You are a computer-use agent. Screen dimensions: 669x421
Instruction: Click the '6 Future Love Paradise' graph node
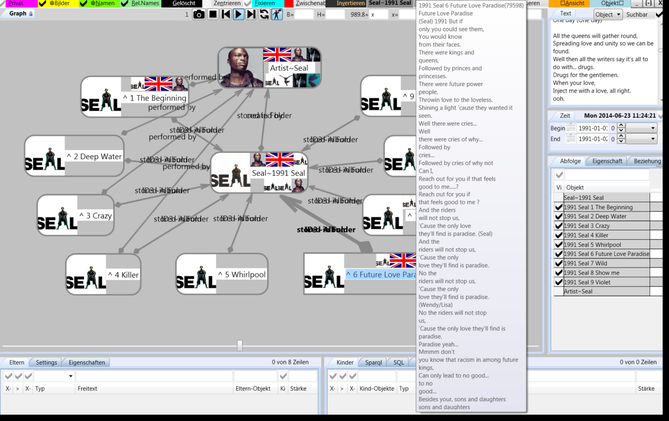pos(360,274)
